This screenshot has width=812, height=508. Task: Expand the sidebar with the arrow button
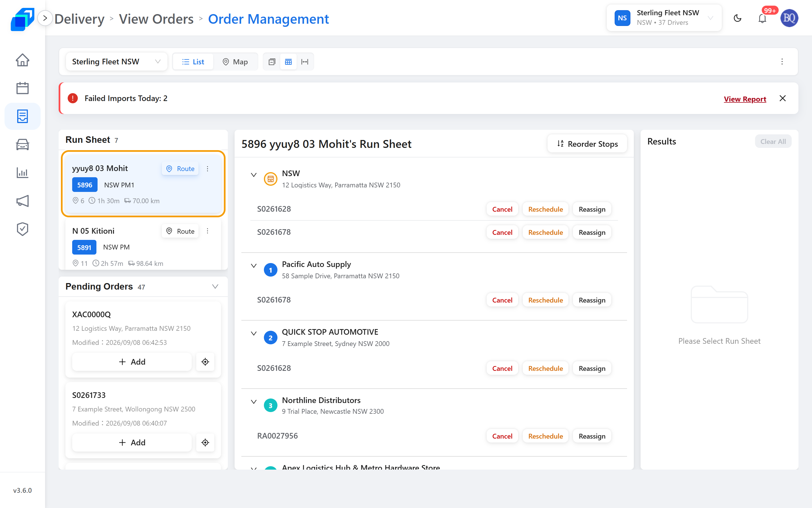coord(45,18)
